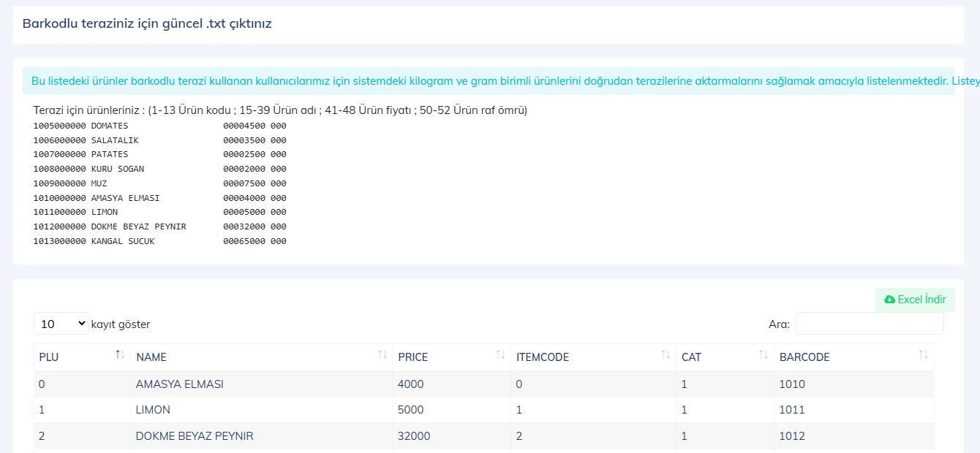Click the NAME column header label
This screenshot has height=453, width=980.
pos(151,357)
